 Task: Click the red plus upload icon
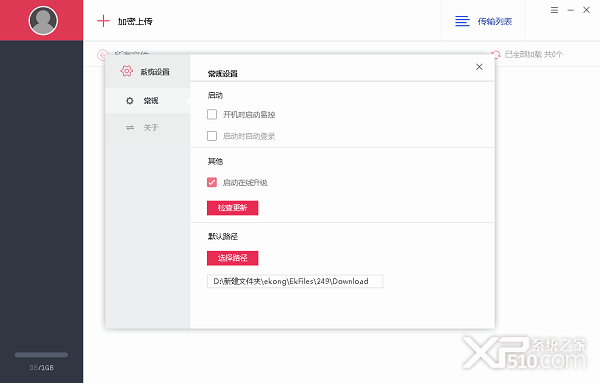pos(103,21)
